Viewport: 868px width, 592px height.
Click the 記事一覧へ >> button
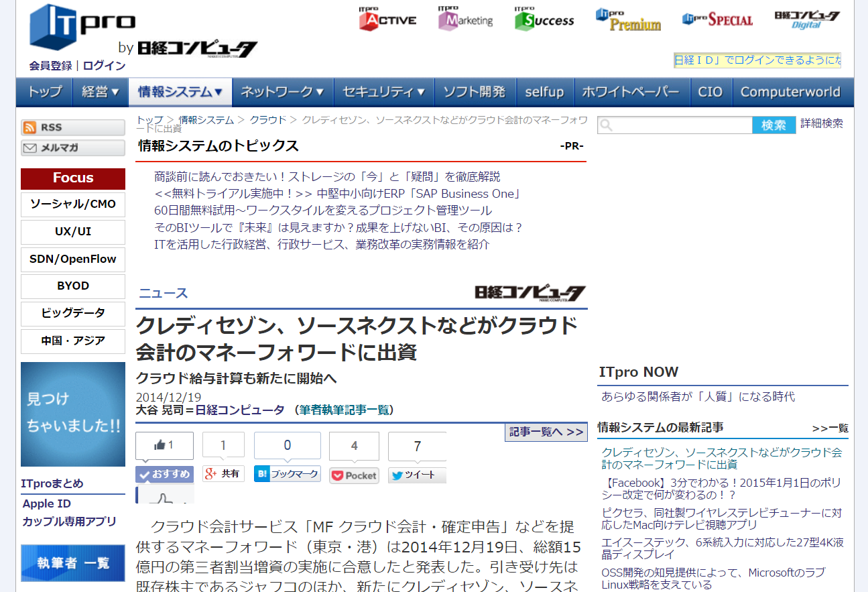point(546,432)
